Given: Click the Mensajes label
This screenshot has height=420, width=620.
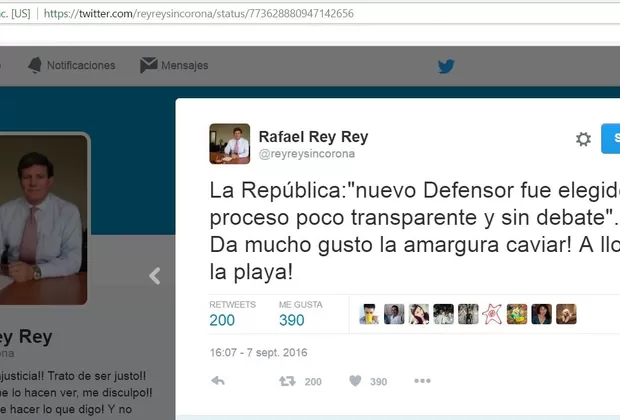Looking at the screenshot, I should point(184,65).
